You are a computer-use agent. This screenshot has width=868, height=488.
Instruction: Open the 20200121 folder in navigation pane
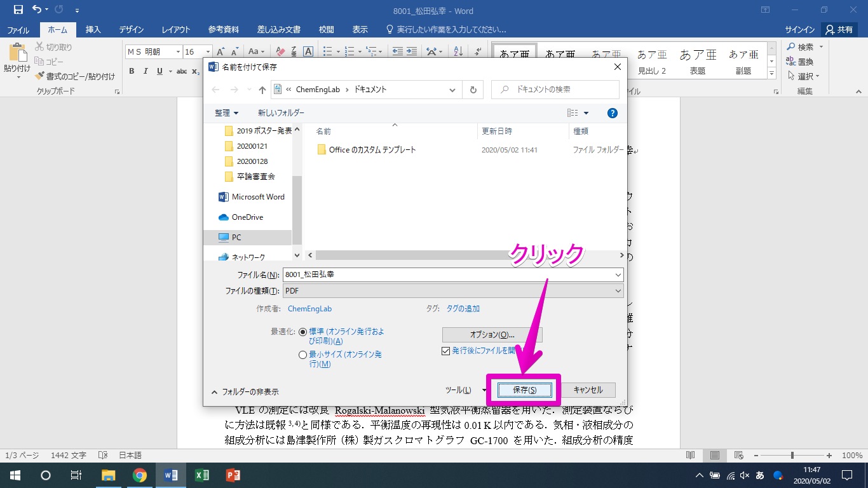click(246, 146)
